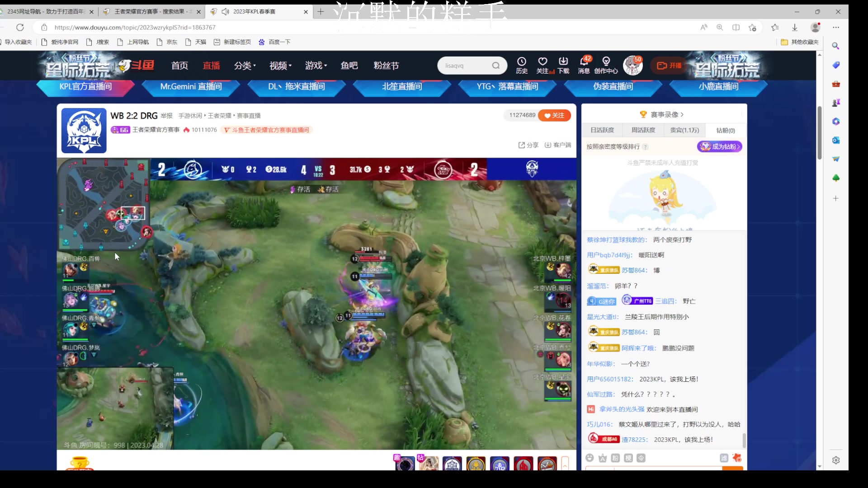Click the 成为钻粉 become diamond fan button
This screenshot has height=488, width=868.
tap(720, 146)
